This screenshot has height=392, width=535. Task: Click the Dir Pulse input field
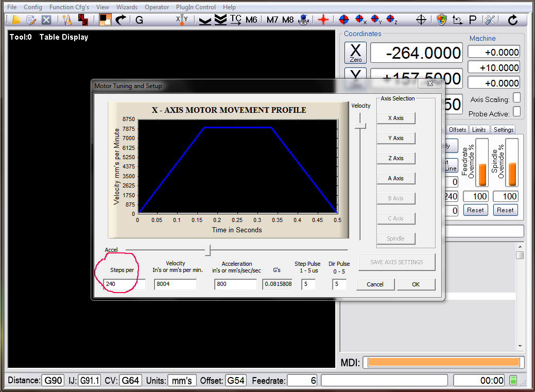click(339, 284)
